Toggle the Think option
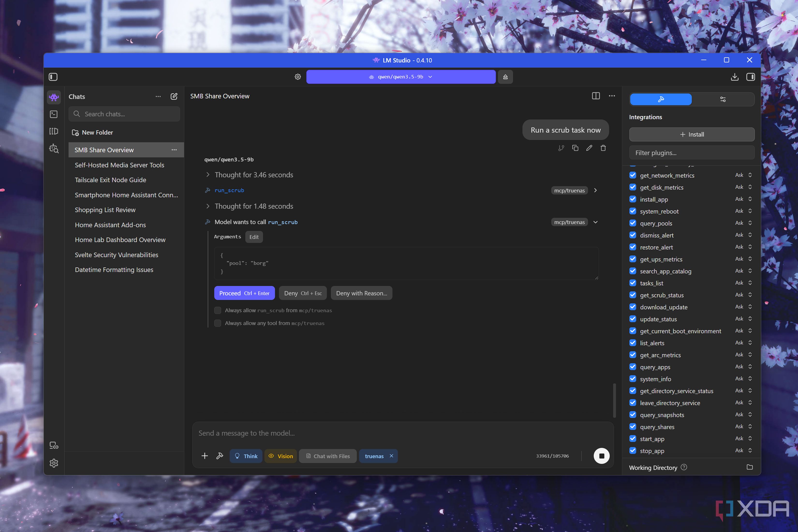The image size is (798, 532). (246, 456)
